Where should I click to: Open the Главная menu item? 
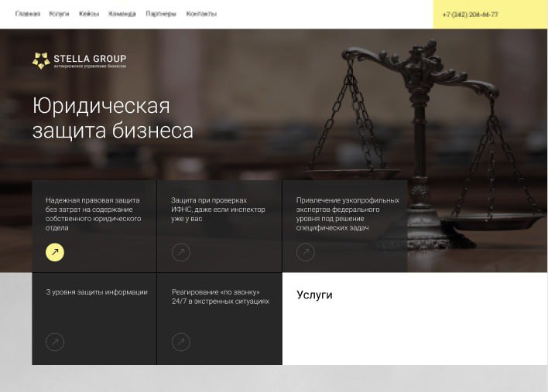coord(28,14)
